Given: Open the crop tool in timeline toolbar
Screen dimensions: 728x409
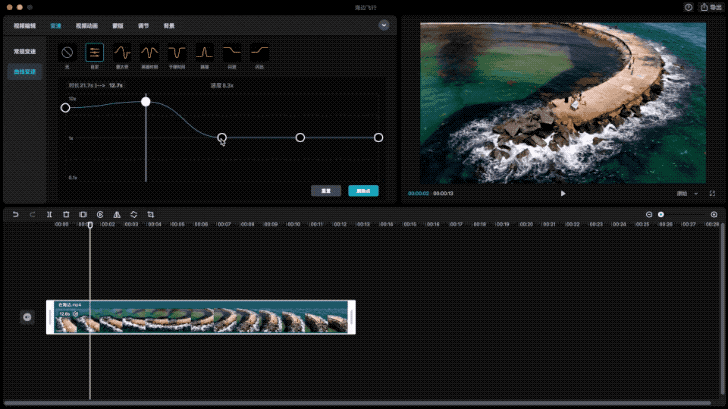Looking at the screenshot, I should click(150, 214).
